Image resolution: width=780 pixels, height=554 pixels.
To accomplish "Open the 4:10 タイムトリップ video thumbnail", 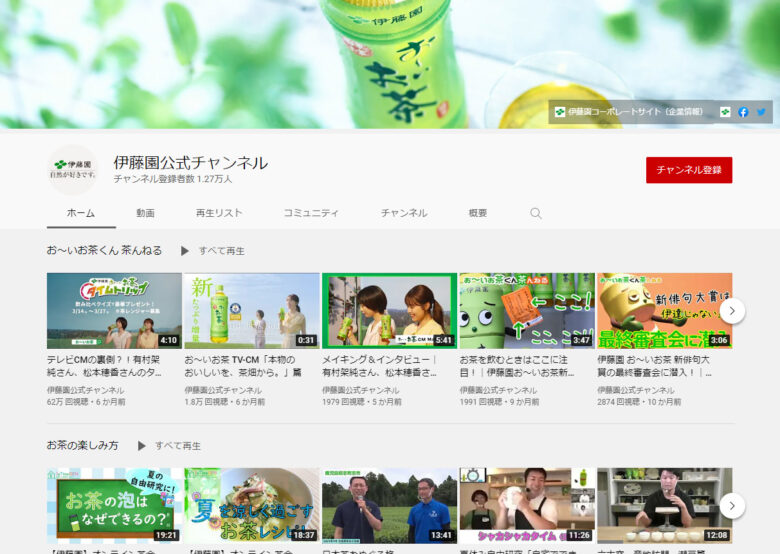I will (x=114, y=311).
